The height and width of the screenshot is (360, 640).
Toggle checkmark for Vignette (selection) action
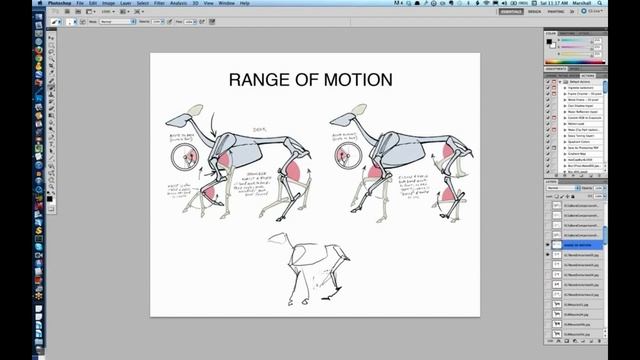point(548,88)
